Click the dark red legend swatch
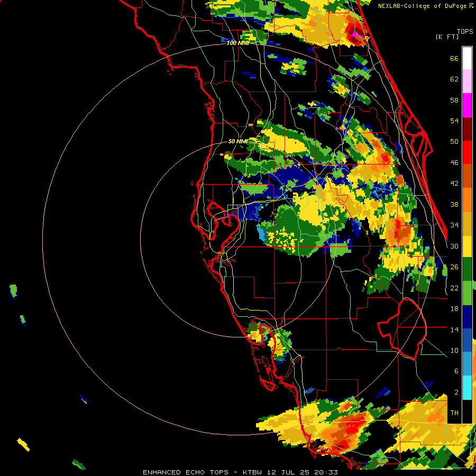The width and height of the screenshot is (476, 476). (467, 130)
